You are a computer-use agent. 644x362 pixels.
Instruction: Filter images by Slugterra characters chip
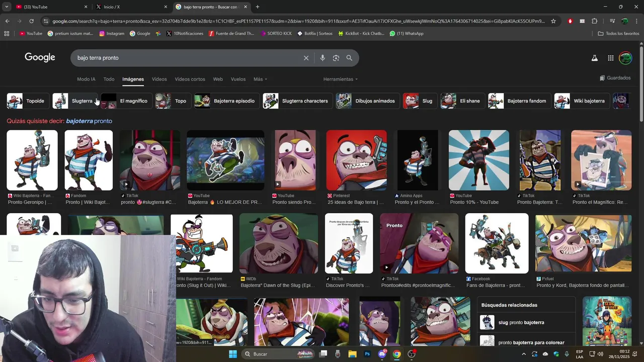tap(297, 101)
